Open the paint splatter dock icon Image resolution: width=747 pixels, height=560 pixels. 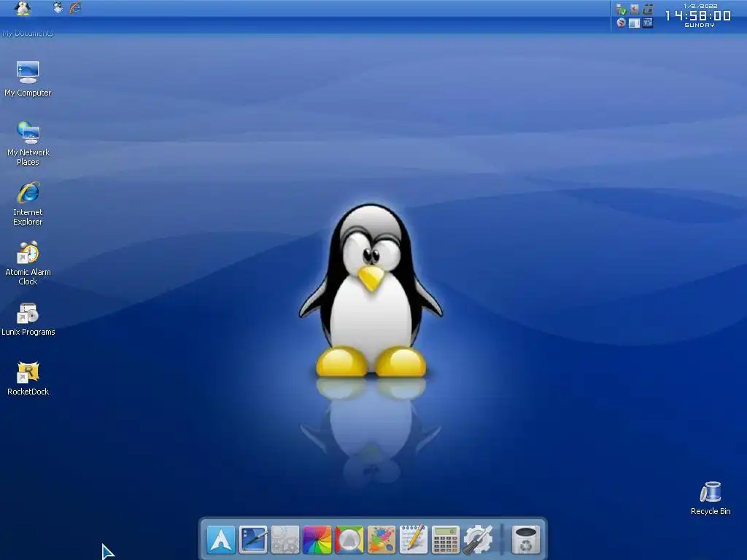point(381,540)
